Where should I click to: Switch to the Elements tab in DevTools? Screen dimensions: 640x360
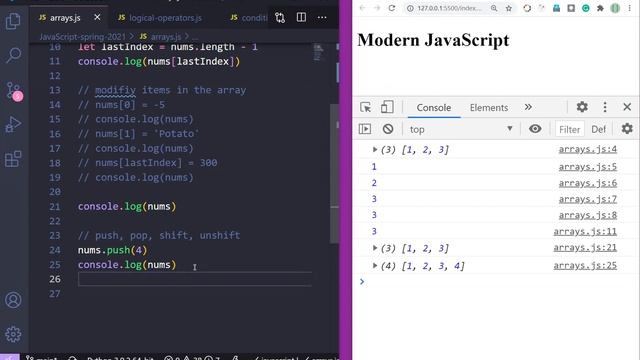point(489,108)
